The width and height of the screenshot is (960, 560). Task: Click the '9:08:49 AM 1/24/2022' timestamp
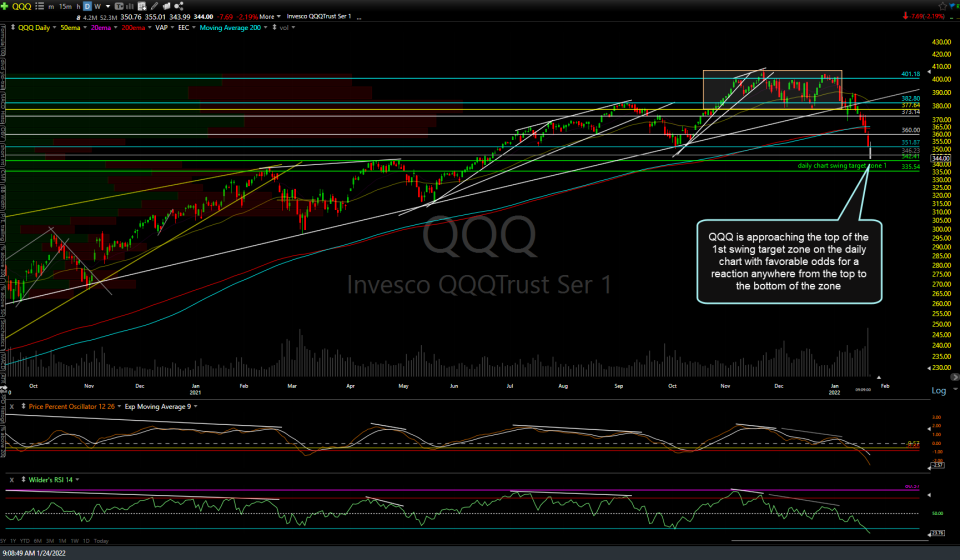pyautogui.click(x=34, y=553)
